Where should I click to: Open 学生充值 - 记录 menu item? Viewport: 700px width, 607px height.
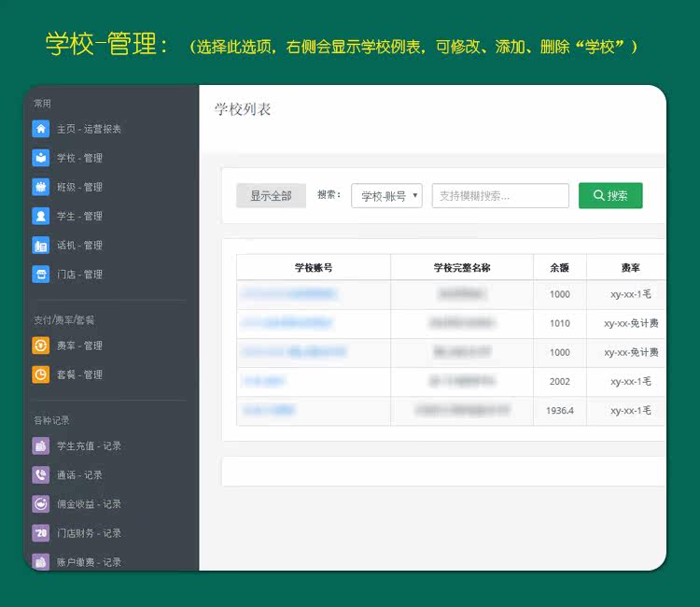click(x=89, y=446)
